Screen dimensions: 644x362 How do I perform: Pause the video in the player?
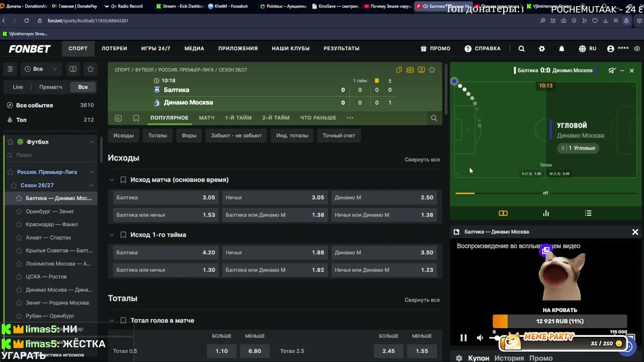click(463, 338)
